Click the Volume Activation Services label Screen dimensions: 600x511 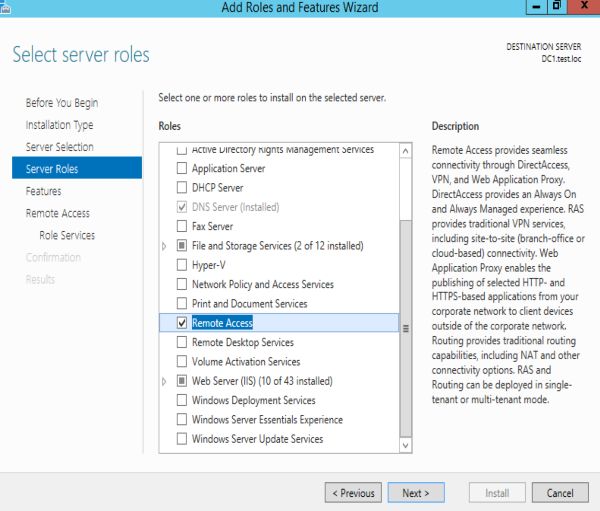pos(246,361)
